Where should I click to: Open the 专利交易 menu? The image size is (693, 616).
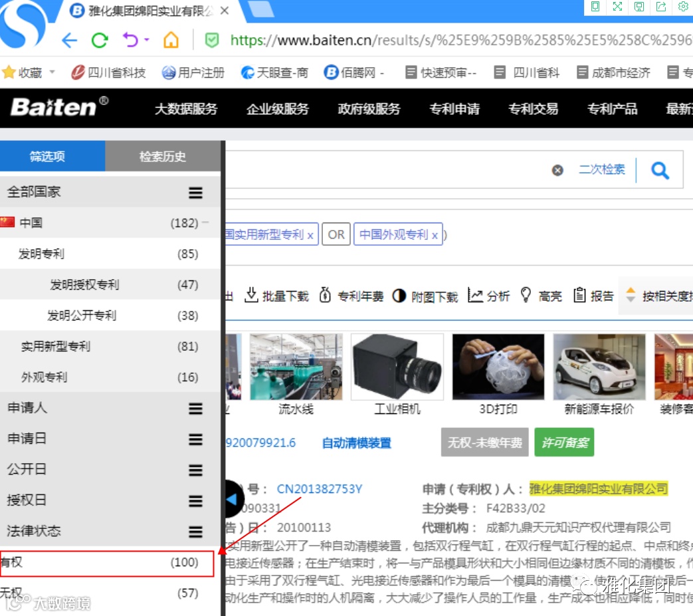[533, 109]
